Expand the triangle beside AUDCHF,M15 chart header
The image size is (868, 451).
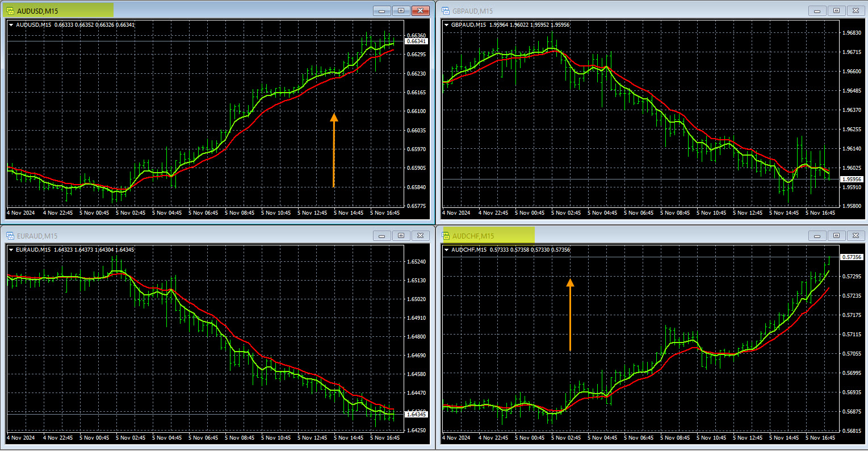pyautogui.click(x=447, y=250)
